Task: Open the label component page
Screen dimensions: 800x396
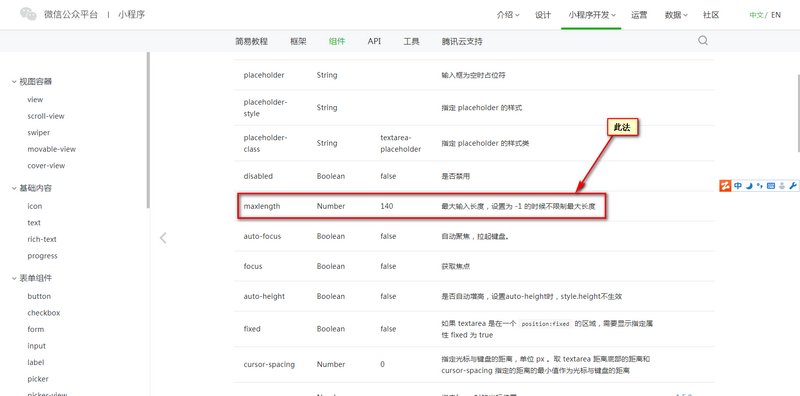Action: tap(36, 362)
